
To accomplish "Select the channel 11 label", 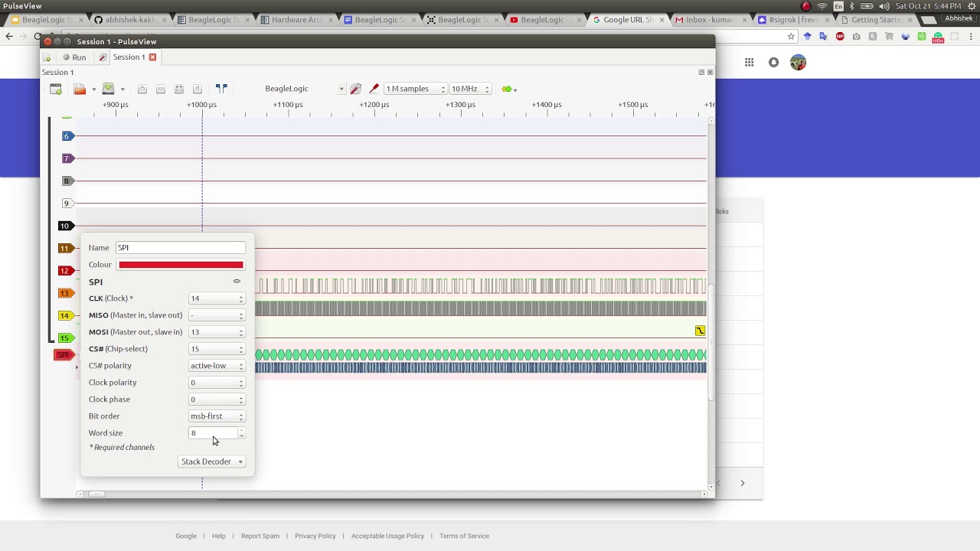I will click(66, 248).
